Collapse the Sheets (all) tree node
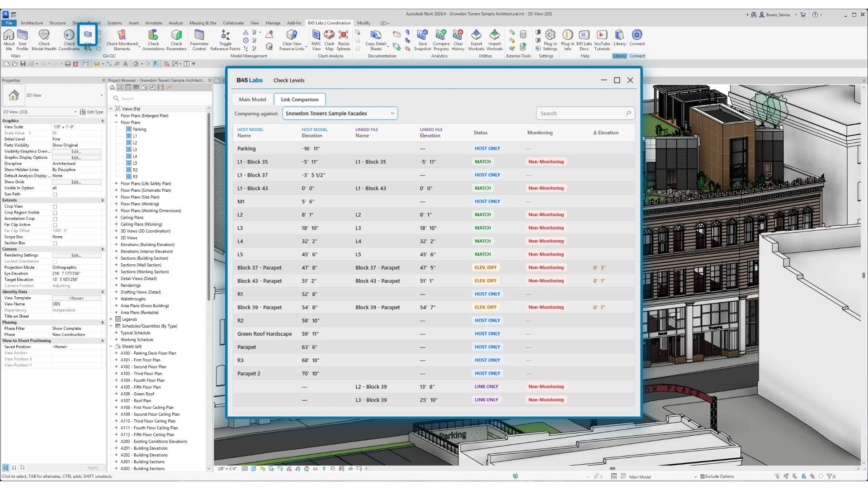Viewport: 868px width, 490px height. 111,347
